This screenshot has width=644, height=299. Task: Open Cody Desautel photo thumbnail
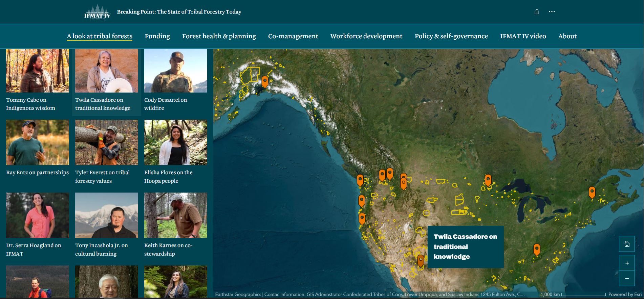click(x=176, y=71)
